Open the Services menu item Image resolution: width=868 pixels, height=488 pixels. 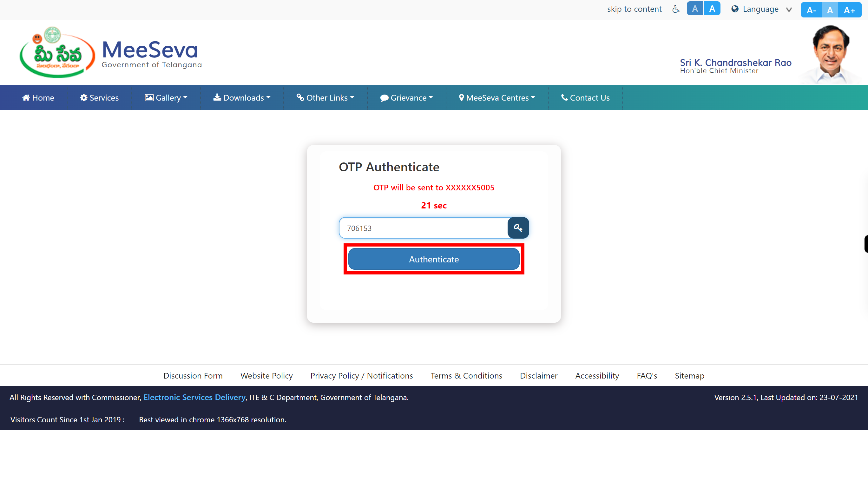pos(99,98)
